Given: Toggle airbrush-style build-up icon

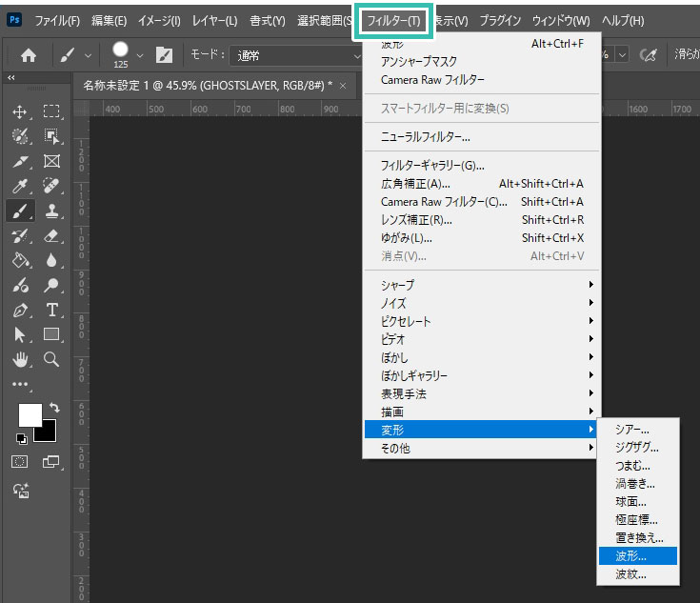Looking at the screenshot, I should pyautogui.click(x=649, y=55).
